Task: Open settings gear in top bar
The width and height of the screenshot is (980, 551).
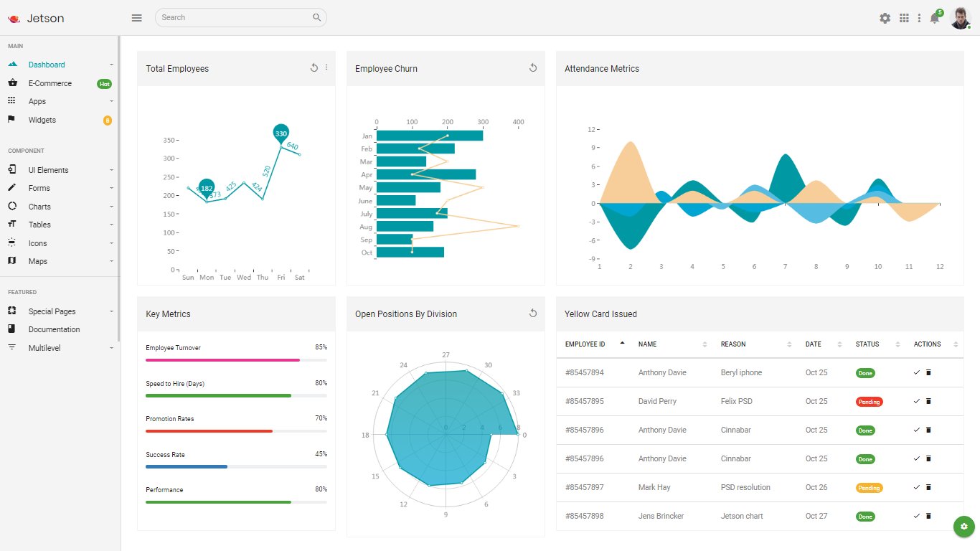Action: click(x=885, y=18)
